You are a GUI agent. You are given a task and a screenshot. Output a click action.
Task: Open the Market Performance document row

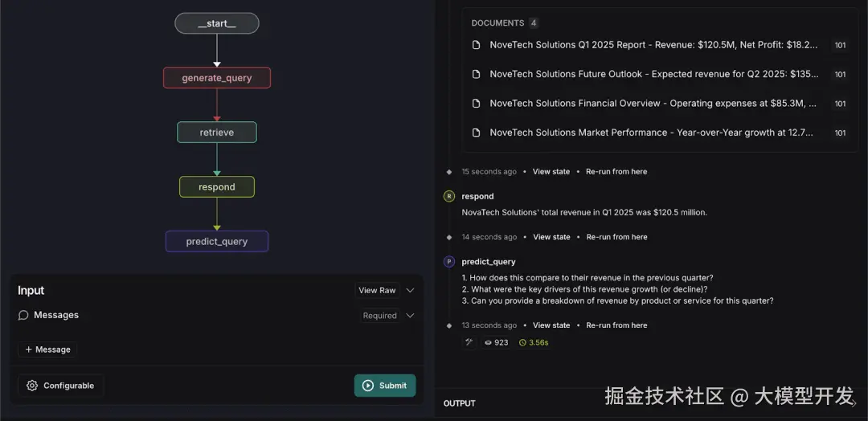click(651, 133)
